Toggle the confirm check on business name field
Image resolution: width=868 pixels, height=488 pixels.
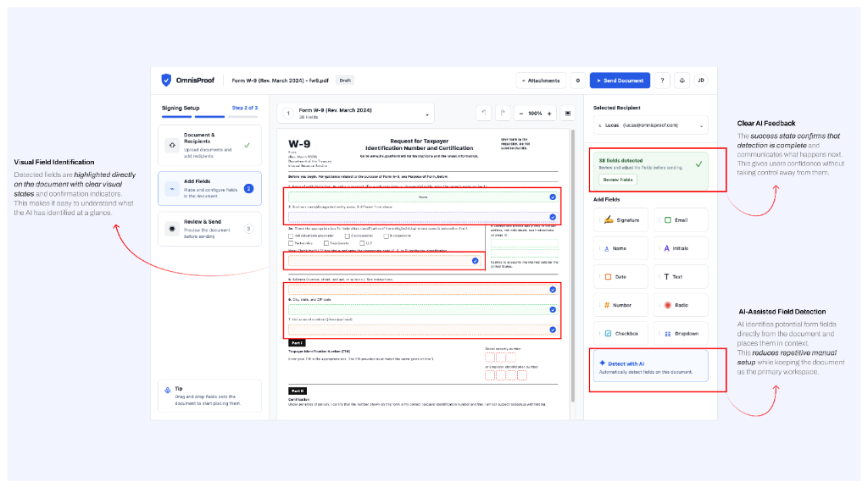(x=553, y=217)
